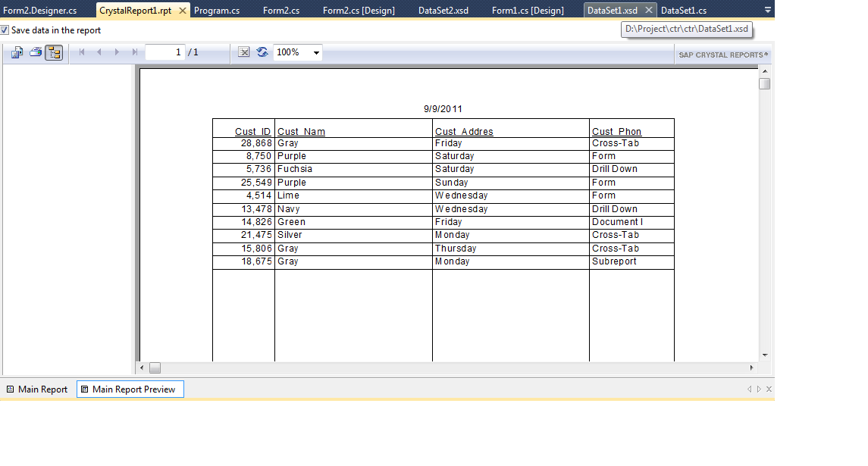The width and height of the screenshot is (868, 466).
Task: Toggle the Group Tree panel button
Action: click(x=54, y=52)
